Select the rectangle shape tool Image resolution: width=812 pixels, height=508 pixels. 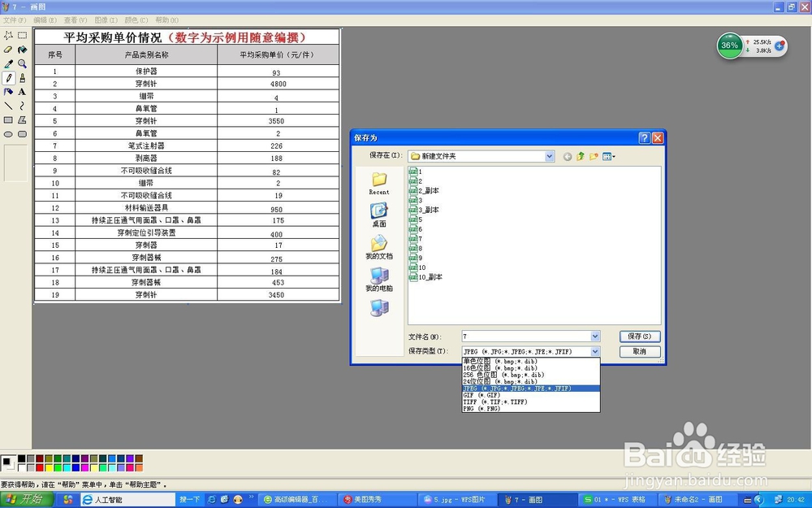click(8, 119)
